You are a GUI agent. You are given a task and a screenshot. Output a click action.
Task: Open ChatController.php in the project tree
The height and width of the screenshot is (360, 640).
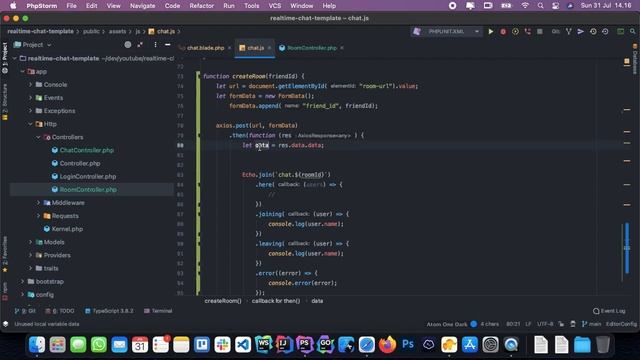(87, 150)
